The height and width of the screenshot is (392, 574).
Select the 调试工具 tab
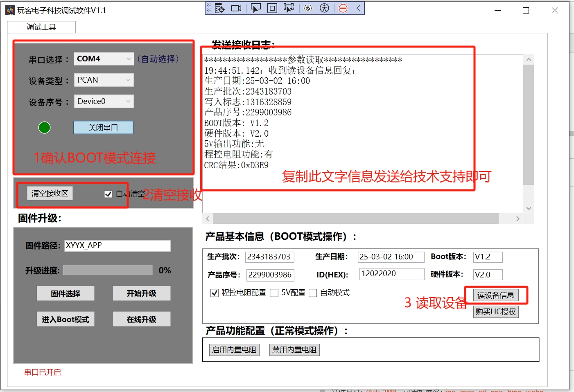coord(41,27)
